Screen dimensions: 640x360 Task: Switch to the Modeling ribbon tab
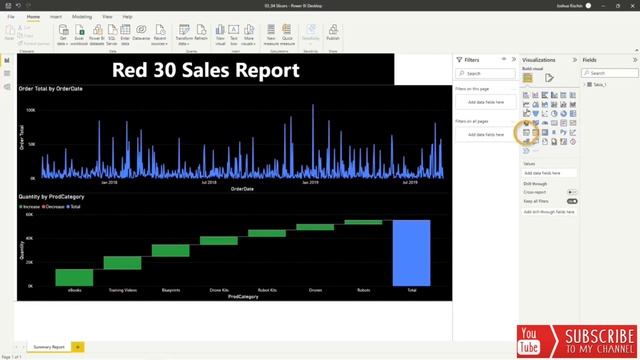click(82, 17)
